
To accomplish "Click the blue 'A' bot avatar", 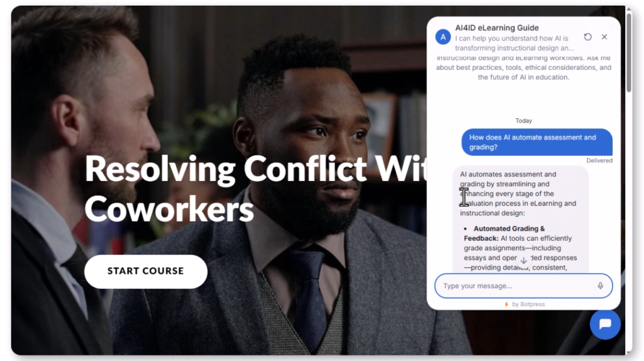I will [x=443, y=37].
